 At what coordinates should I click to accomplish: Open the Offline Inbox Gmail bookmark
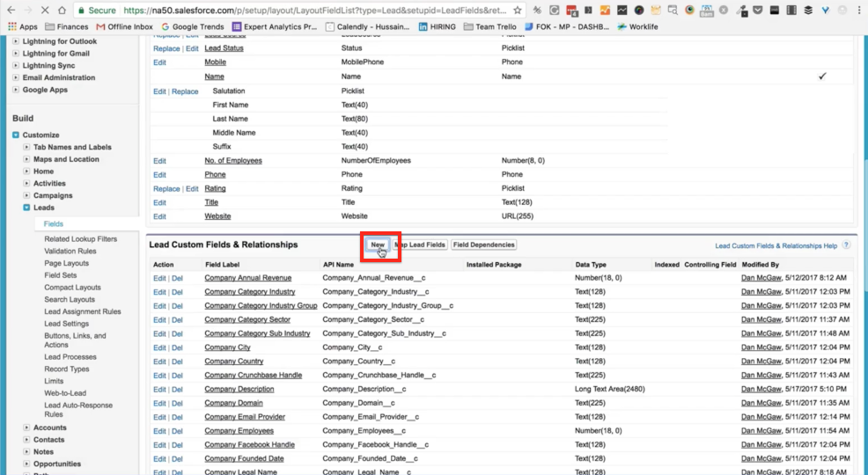124,26
